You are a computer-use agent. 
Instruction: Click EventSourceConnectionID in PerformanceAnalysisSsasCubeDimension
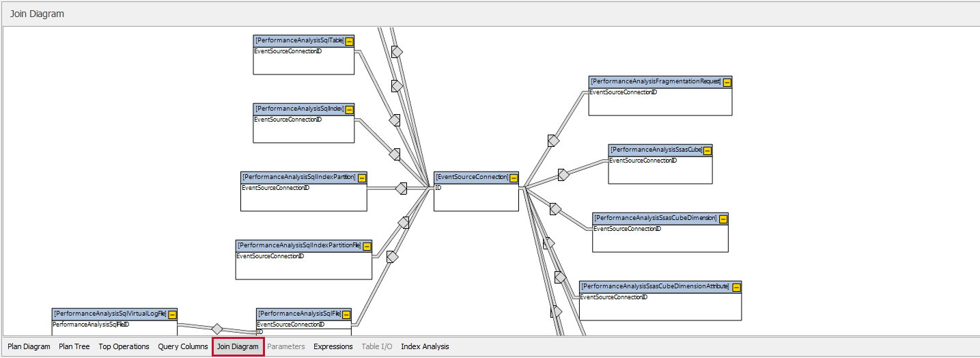[628, 229]
